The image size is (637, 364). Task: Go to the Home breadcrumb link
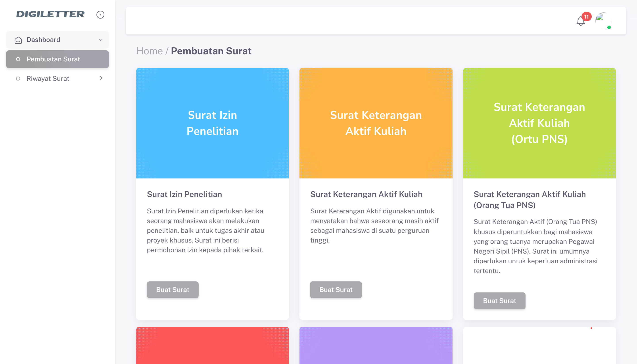pos(150,51)
